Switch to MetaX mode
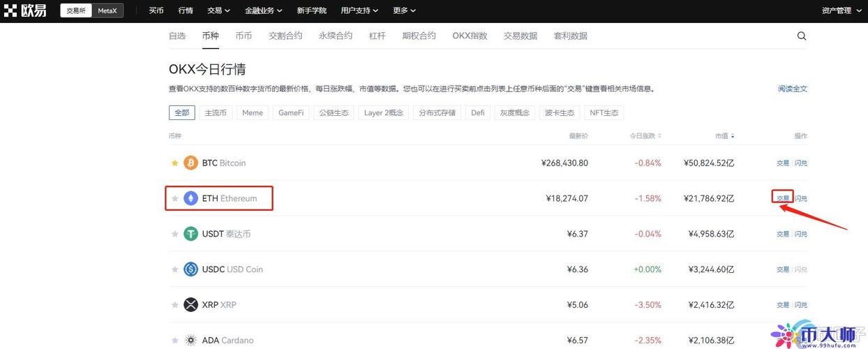 point(107,10)
